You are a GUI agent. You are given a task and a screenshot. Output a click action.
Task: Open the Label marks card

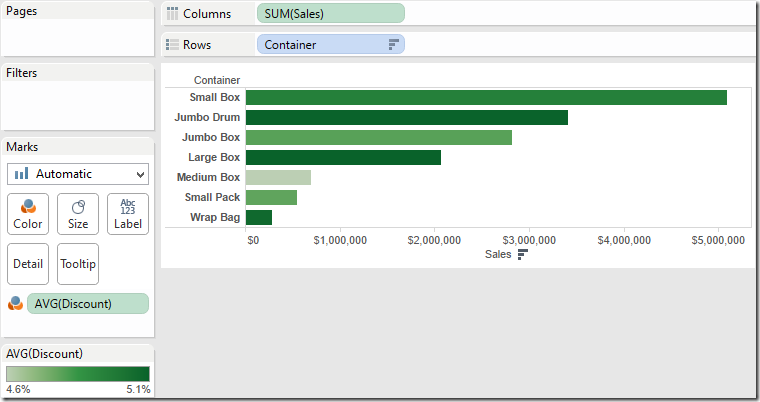tap(128, 214)
